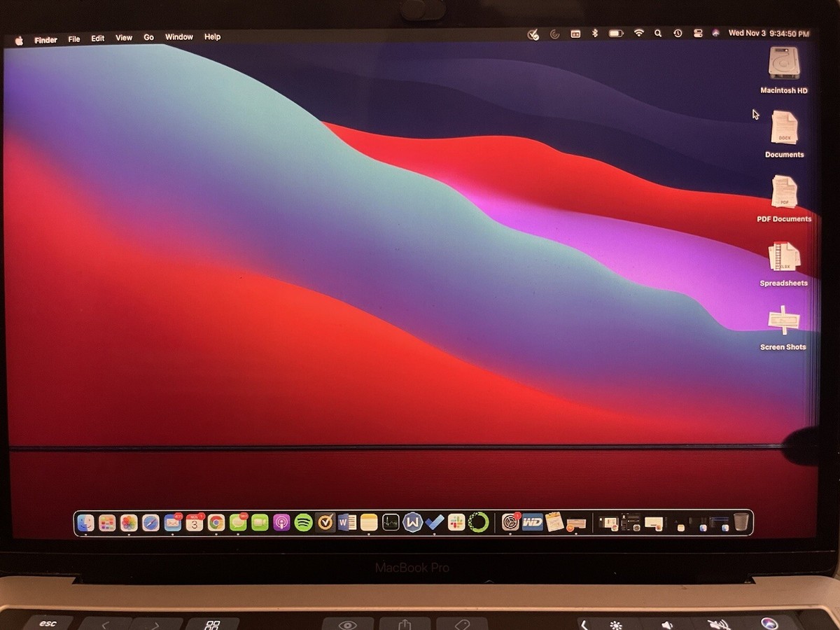
Task: View battery status in the menu bar
Action: 617,33
